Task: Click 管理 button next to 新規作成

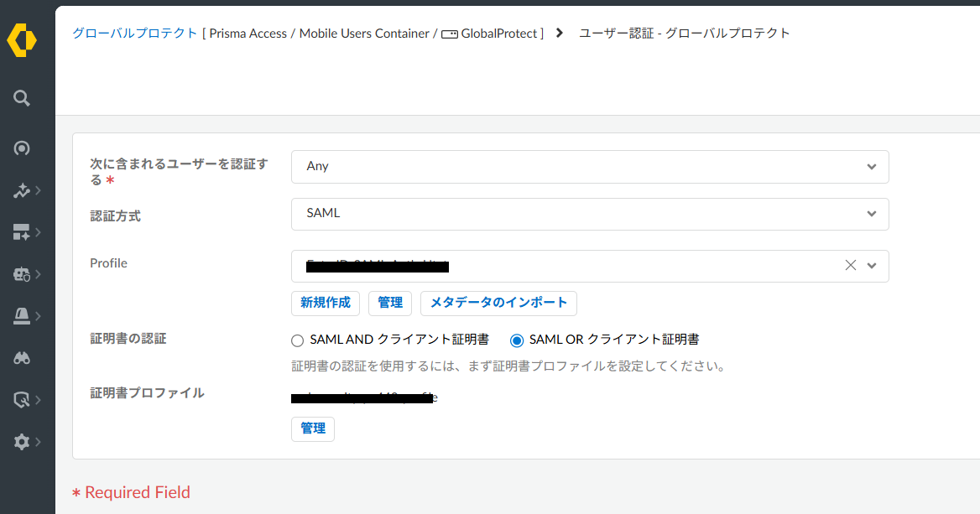Action: pyautogui.click(x=390, y=303)
